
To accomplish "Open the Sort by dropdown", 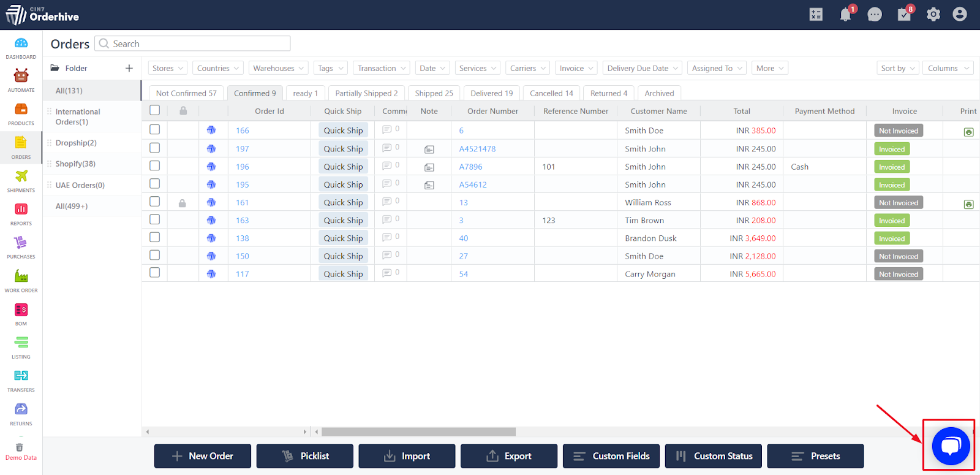I will click(897, 68).
